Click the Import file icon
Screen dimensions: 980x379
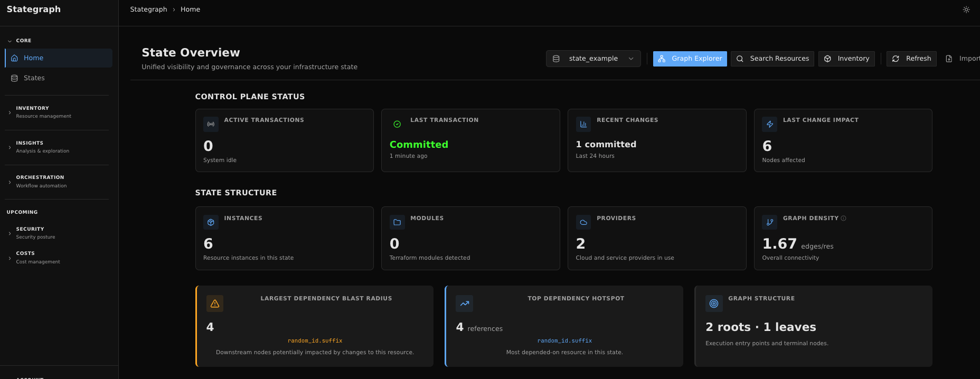pyautogui.click(x=949, y=59)
